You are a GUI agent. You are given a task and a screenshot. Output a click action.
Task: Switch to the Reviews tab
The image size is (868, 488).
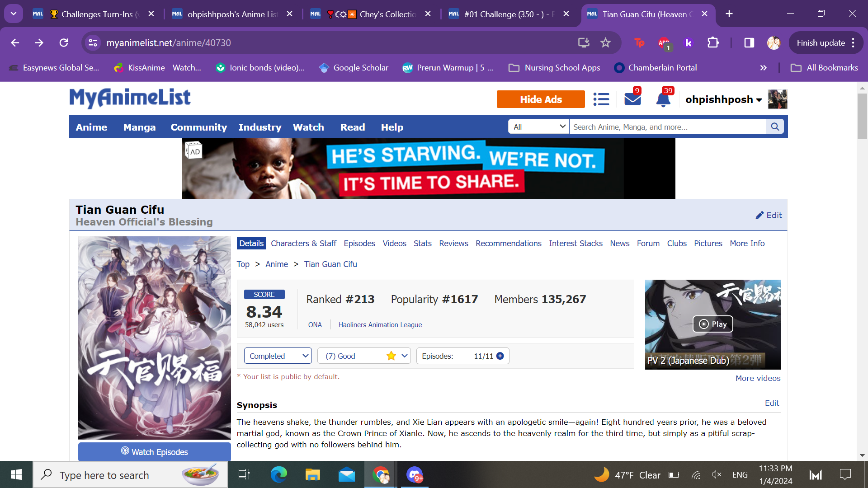453,244
